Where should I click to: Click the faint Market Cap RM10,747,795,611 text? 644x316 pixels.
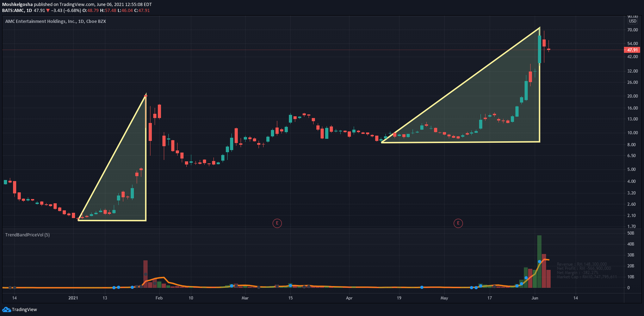pos(587,277)
